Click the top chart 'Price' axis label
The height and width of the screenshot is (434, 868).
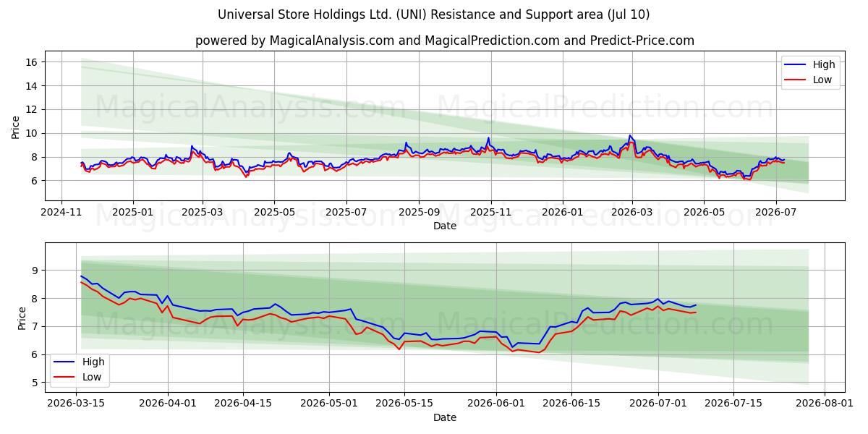pyautogui.click(x=16, y=126)
